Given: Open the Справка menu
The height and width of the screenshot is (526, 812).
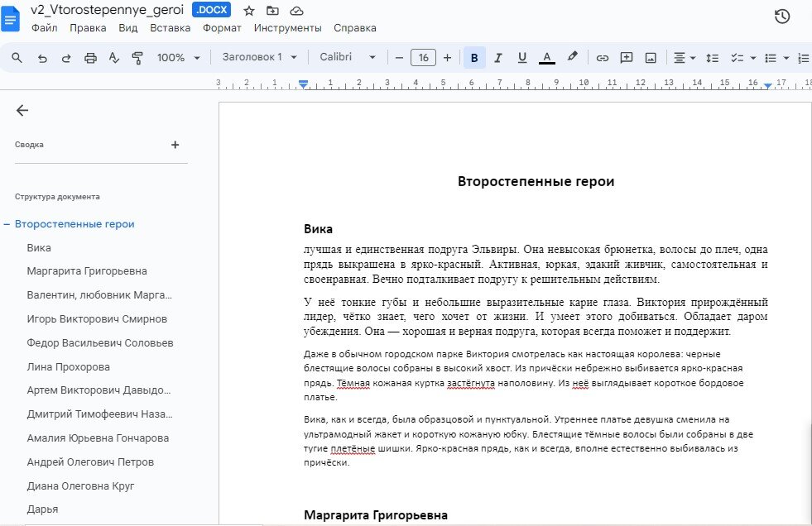Looking at the screenshot, I should click(x=355, y=28).
